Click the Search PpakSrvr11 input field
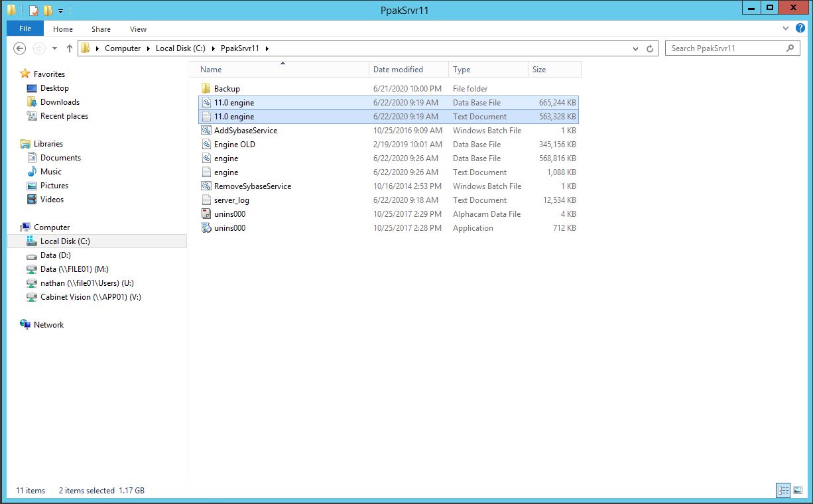This screenshot has width=813, height=504. click(x=726, y=48)
